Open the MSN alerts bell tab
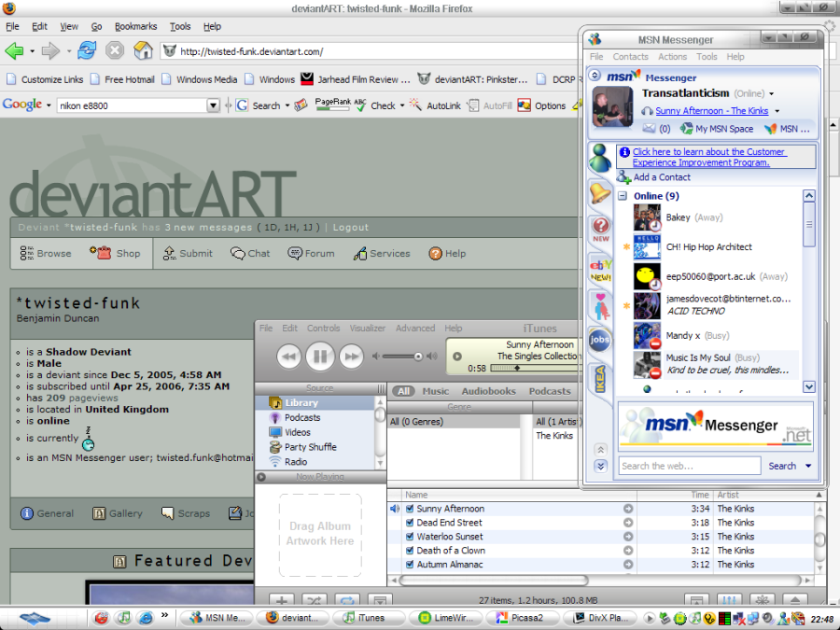 coord(600,193)
